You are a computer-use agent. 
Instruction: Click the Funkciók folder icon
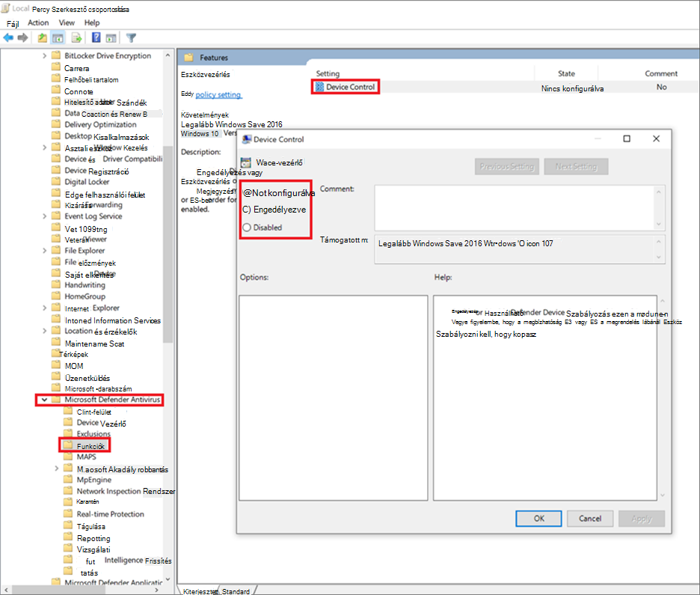coord(68,445)
